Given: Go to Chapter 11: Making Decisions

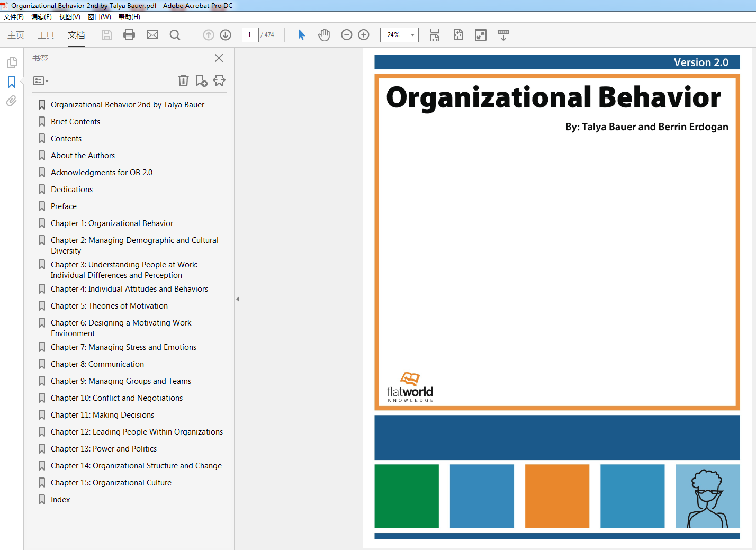Looking at the screenshot, I should pos(102,415).
